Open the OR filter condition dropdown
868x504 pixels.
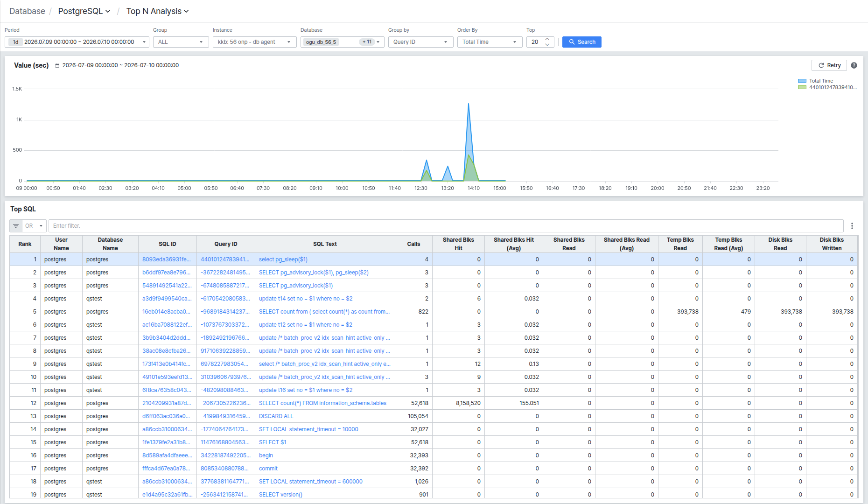click(34, 226)
